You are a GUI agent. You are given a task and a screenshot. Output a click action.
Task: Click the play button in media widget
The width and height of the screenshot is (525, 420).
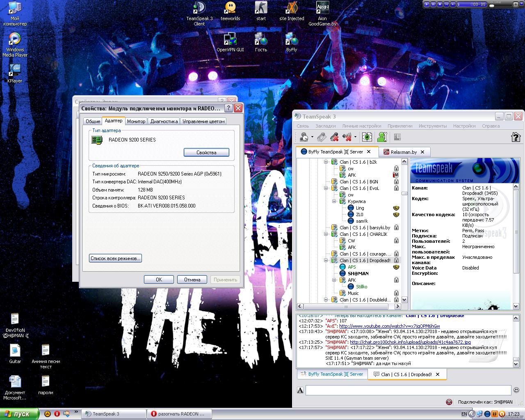(x=427, y=4)
